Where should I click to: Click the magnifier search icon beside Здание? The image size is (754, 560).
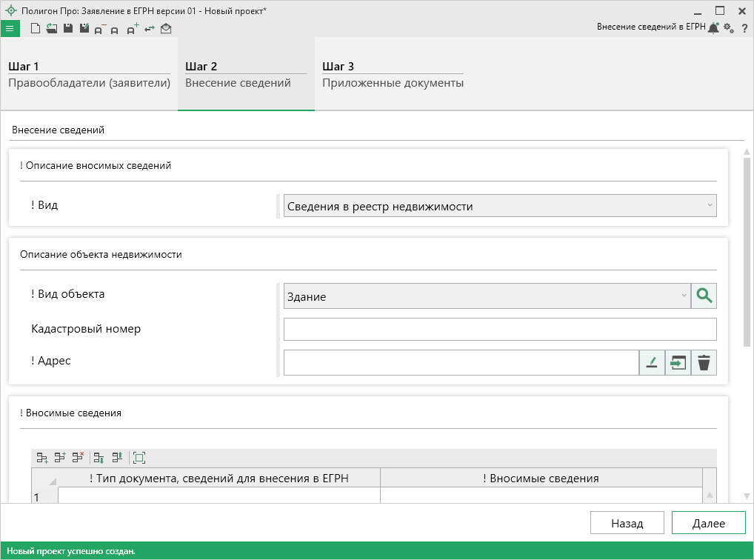704,296
